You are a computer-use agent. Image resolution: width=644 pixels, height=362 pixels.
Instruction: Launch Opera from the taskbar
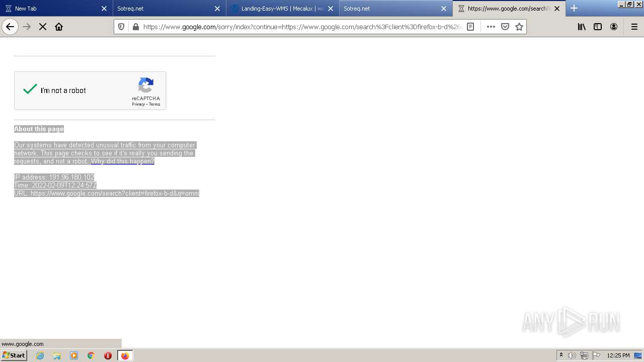108,355
